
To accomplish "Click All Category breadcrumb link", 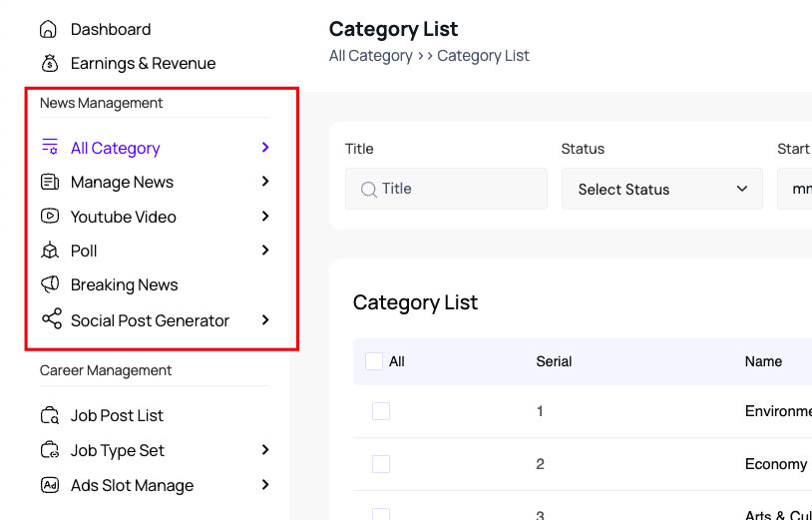I will (x=371, y=56).
